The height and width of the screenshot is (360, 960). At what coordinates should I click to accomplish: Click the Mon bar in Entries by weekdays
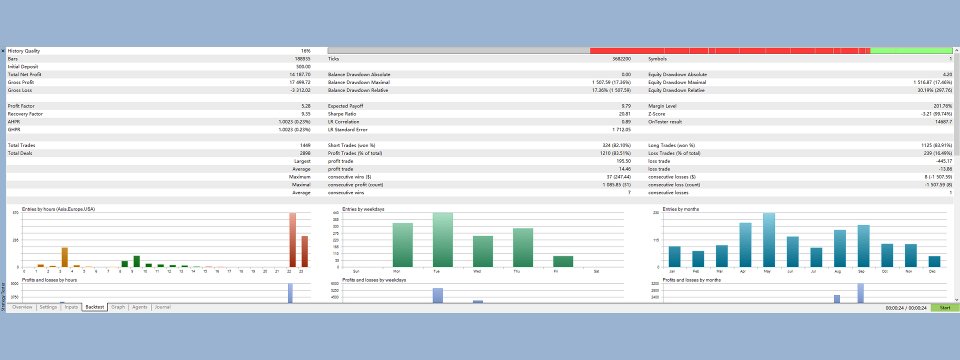[402, 245]
